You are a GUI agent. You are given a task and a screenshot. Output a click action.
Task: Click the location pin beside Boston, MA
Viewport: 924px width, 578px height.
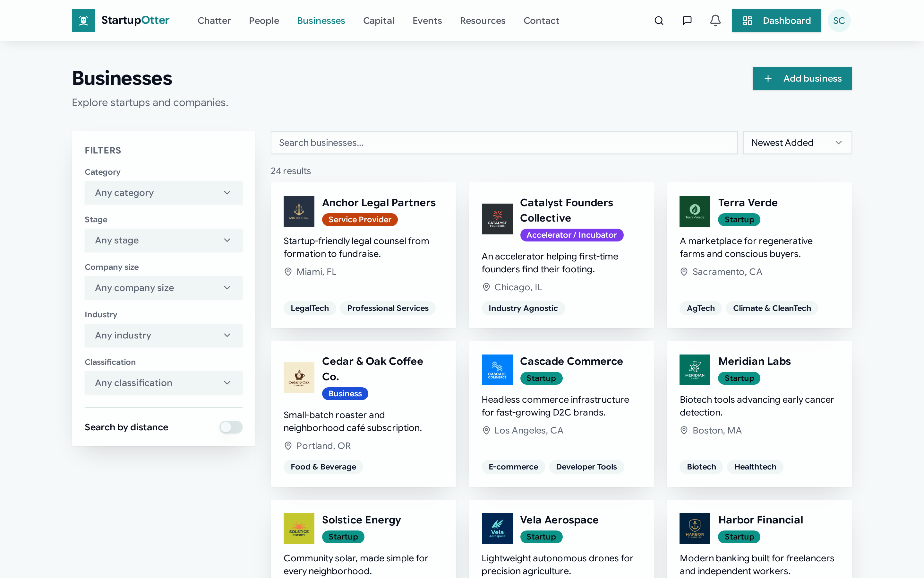click(684, 430)
